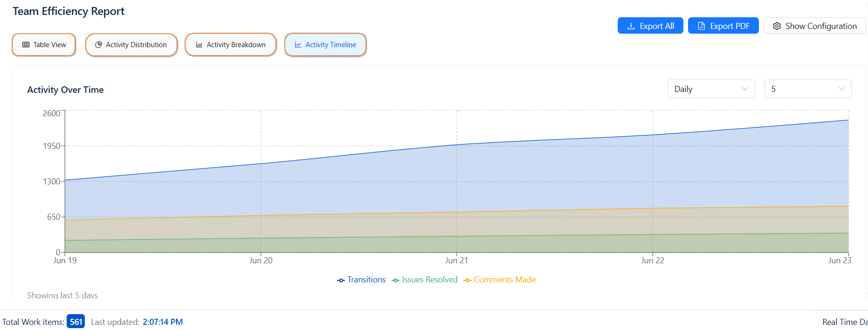Click the table grid icon in Table View
The width and height of the screenshot is (868, 330).
[26, 45]
